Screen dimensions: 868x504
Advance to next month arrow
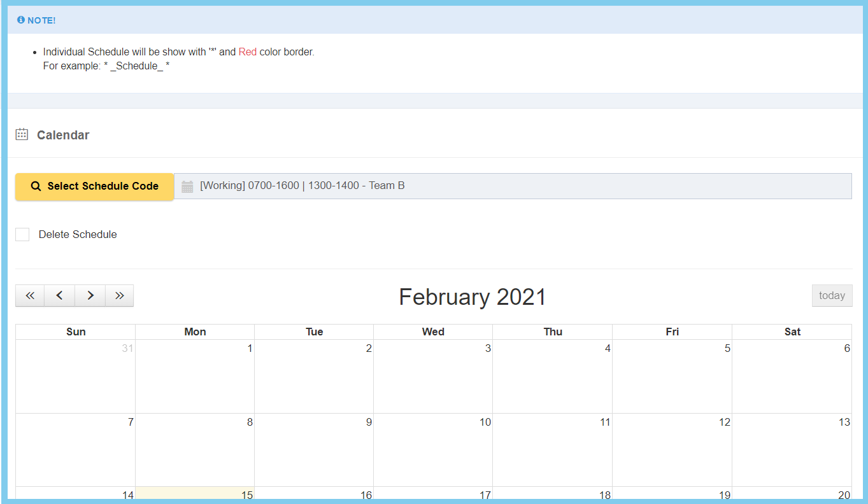(90, 295)
